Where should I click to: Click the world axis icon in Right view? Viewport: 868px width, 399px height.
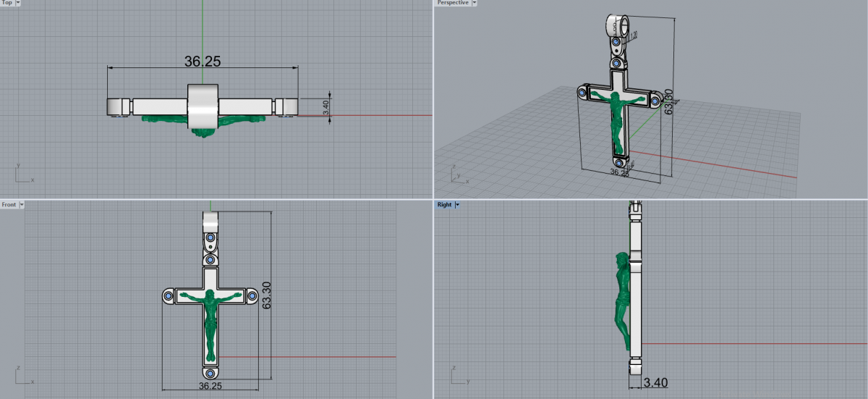(459, 375)
